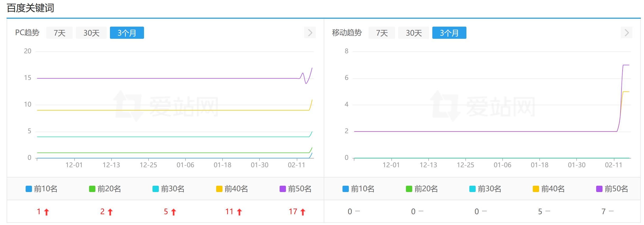Toggle 前10名 blue swatch in PC legend
This screenshot has height=225, width=644.
coord(29,189)
